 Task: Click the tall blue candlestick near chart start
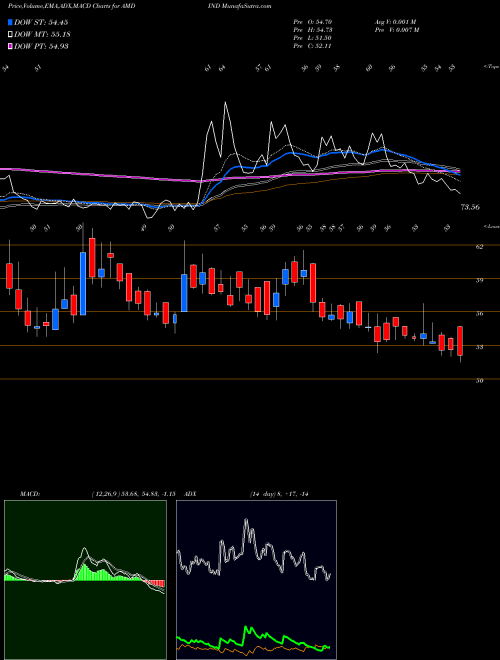coord(83,284)
